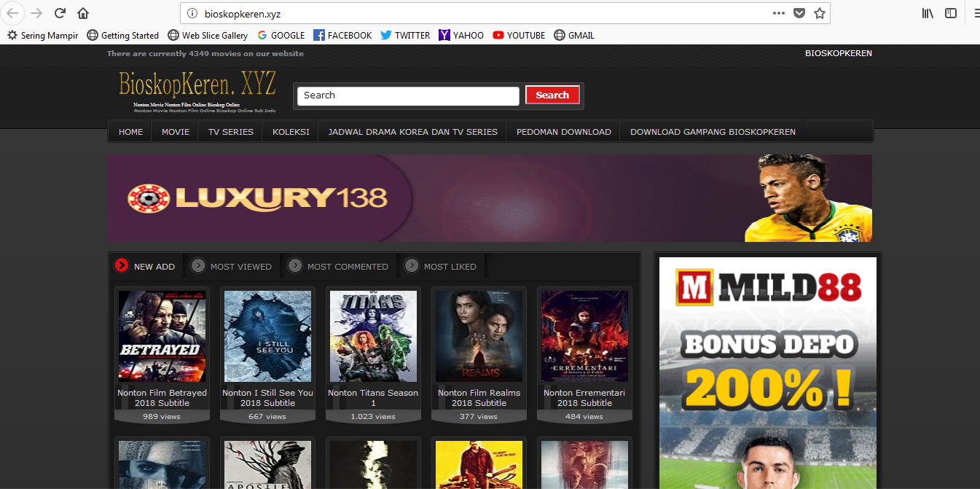Open the site information dropdown
Screen dimensions: 980x489
point(191,12)
